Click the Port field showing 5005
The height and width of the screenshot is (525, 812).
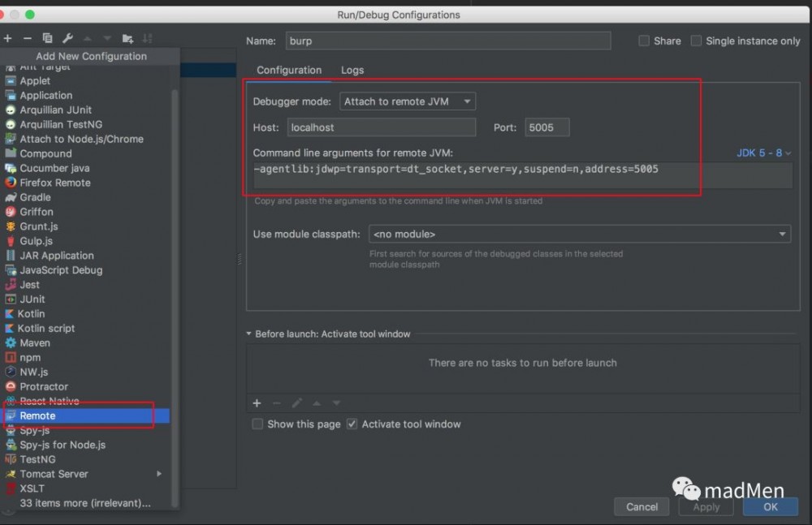tap(546, 127)
